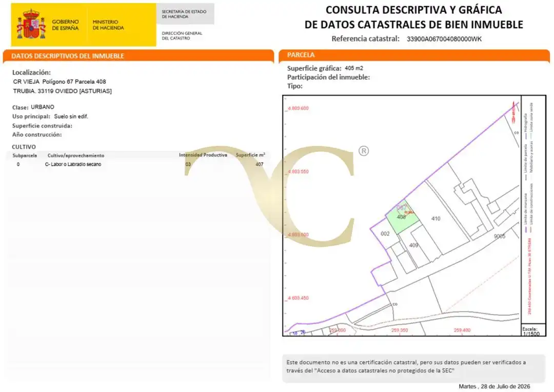Click the green highlighted parcel 408 on map
Viewport: 554px width, 392px height.
point(401,218)
